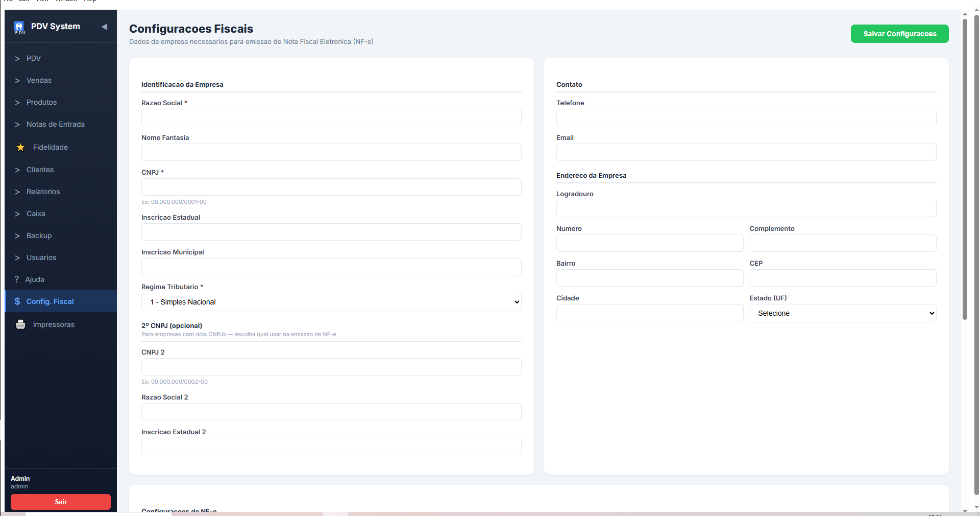980x516 pixels.
Task: Open the Regime Tributario dropdown
Action: pyautogui.click(x=331, y=302)
